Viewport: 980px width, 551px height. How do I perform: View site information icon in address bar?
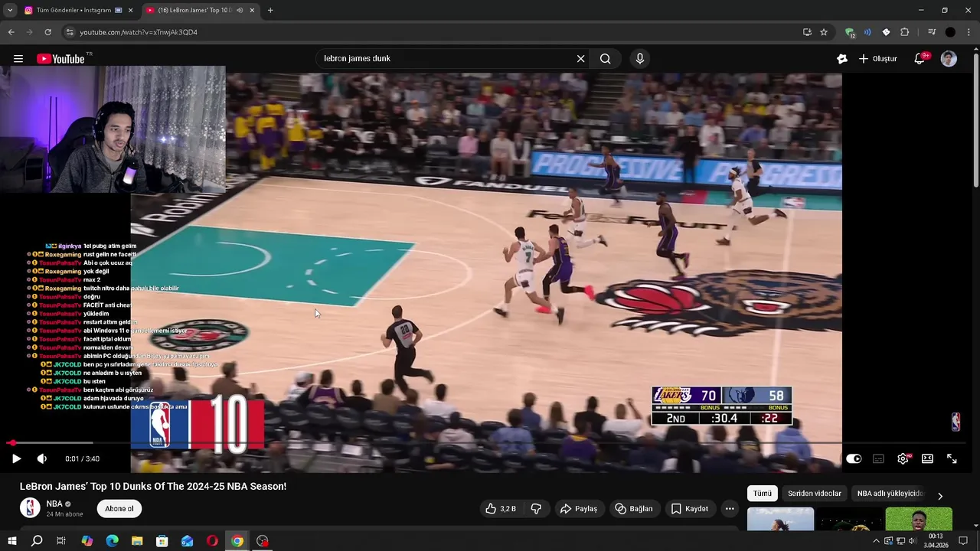pyautogui.click(x=70, y=32)
